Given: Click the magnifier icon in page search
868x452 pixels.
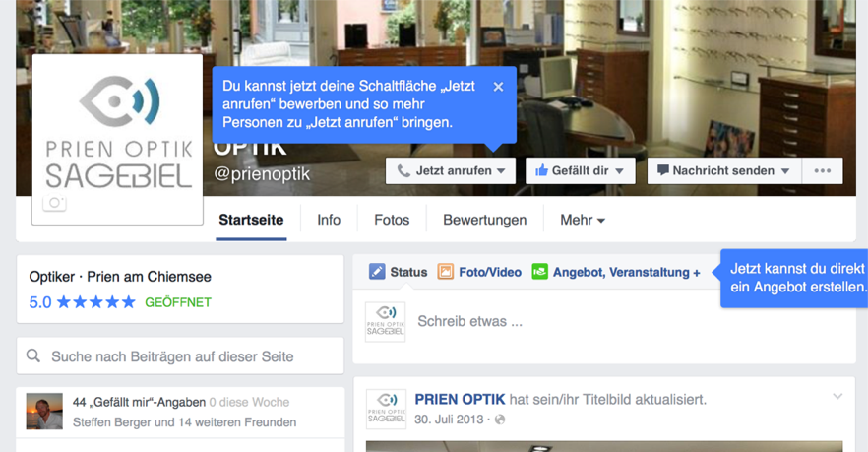Looking at the screenshot, I should 33,356.
